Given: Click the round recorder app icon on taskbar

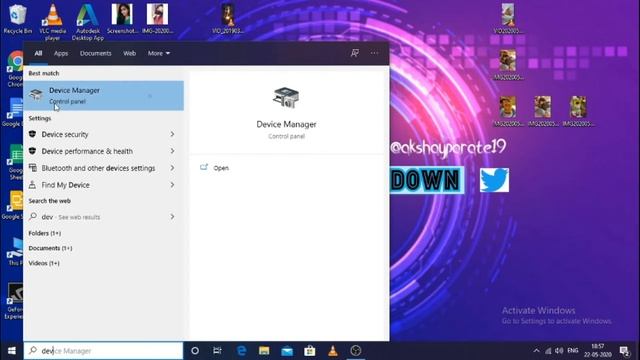Looking at the screenshot, I should click(356, 351).
